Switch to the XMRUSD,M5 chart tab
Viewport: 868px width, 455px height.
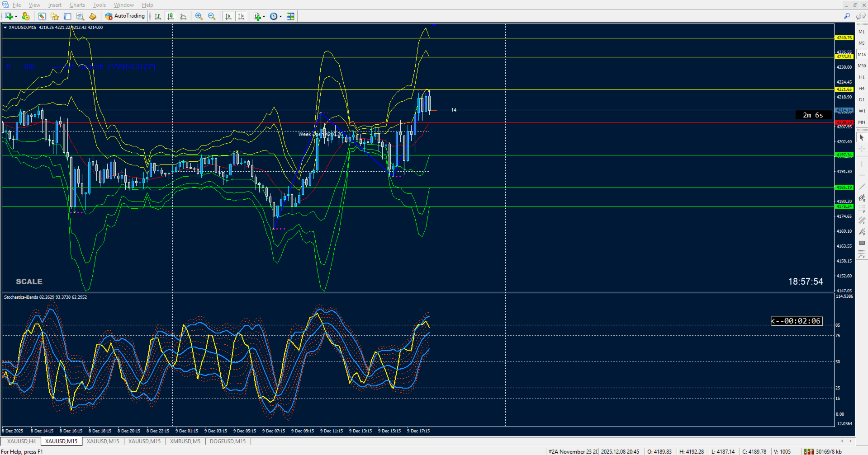coord(185,441)
